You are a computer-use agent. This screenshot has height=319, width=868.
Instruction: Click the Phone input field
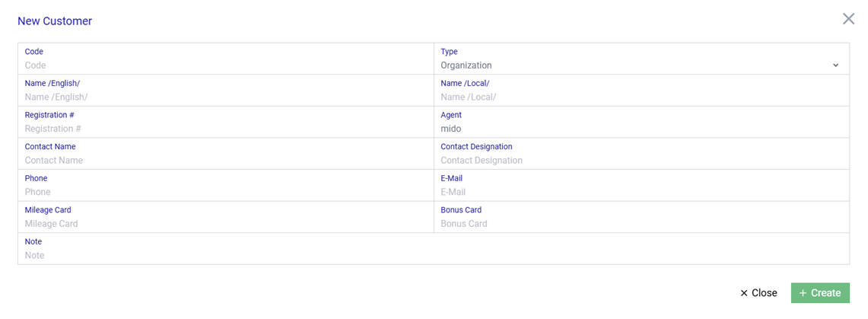point(225,192)
